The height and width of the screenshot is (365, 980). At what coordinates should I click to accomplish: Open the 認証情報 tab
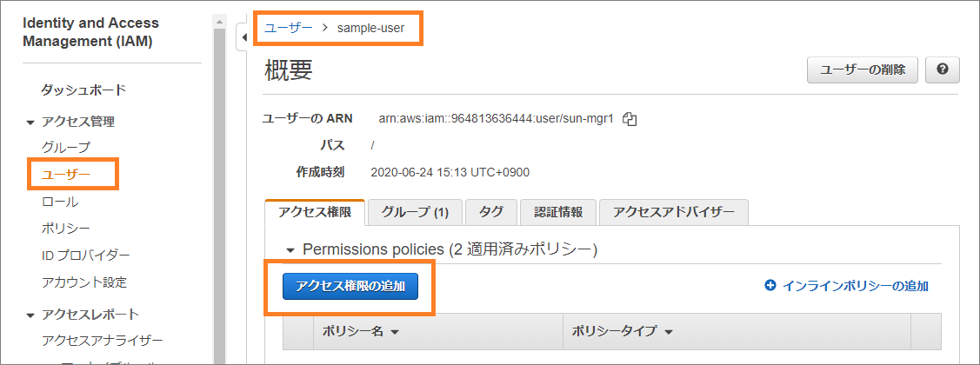[x=558, y=212]
